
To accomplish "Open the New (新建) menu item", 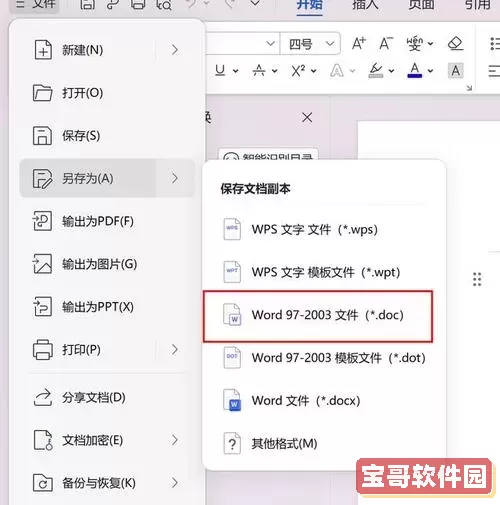I will point(107,50).
